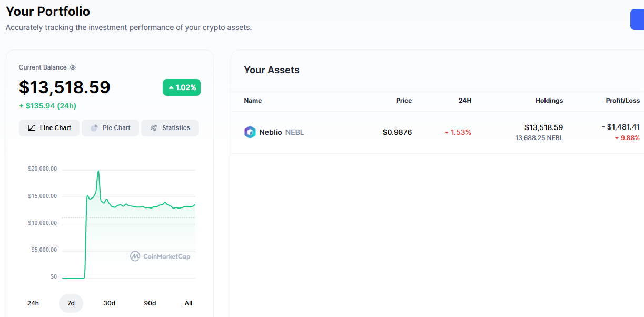644x317 pixels.
Task: Click the Pie Chart icon
Action: tap(94, 128)
